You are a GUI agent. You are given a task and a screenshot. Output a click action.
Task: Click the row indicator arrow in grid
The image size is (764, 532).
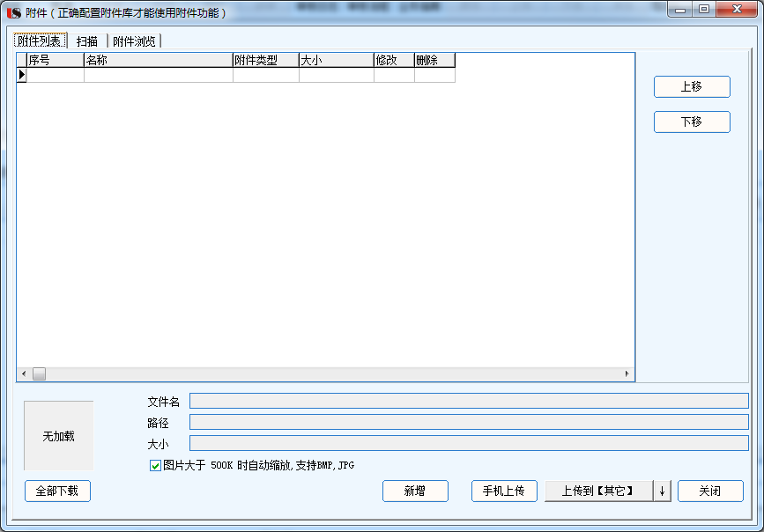(22, 75)
